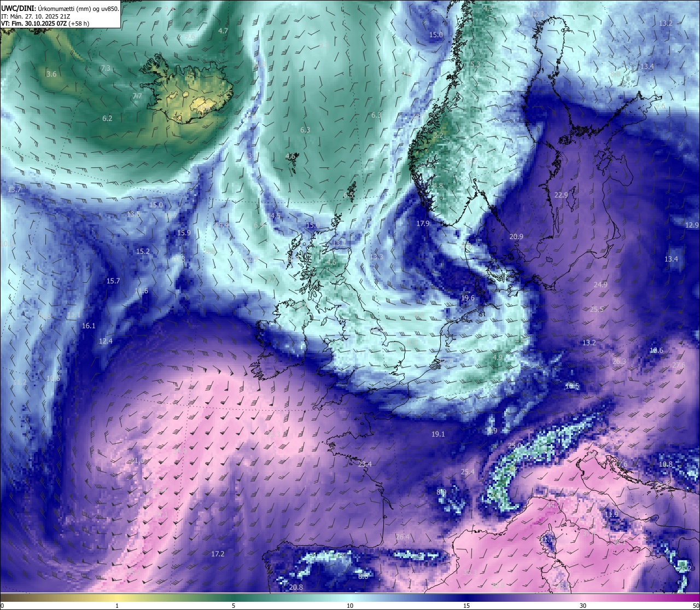Click the 6.2 value southwest of Iceland
Image resolution: width=700 pixels, height=610 pixels.
point(107,118)
